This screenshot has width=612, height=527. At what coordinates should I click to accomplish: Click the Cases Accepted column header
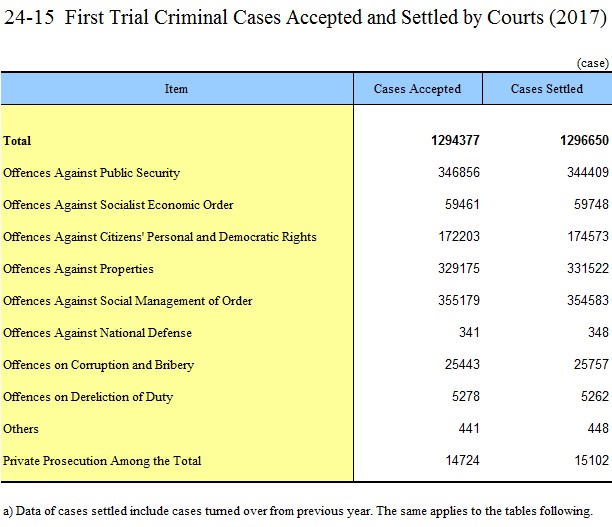(417, 89)
